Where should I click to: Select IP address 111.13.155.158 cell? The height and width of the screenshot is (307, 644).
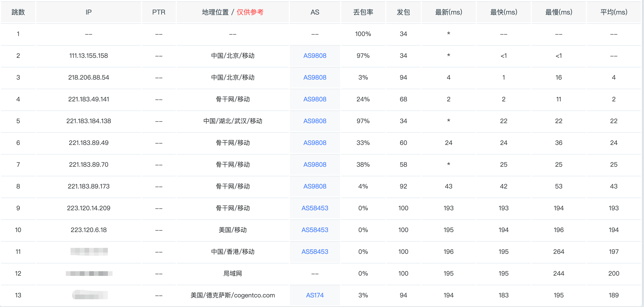[x=88, y=56]
